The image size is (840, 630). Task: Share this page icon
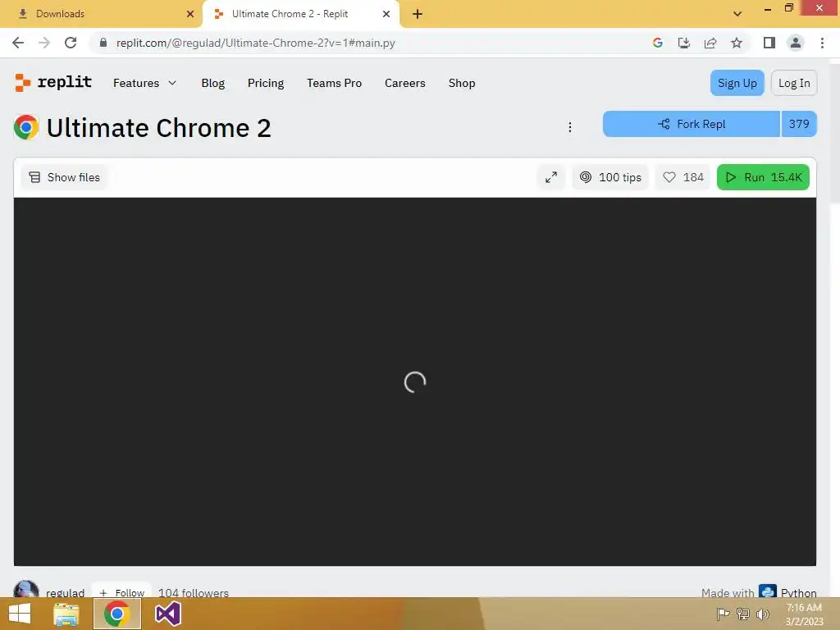[x=710, y=43]
